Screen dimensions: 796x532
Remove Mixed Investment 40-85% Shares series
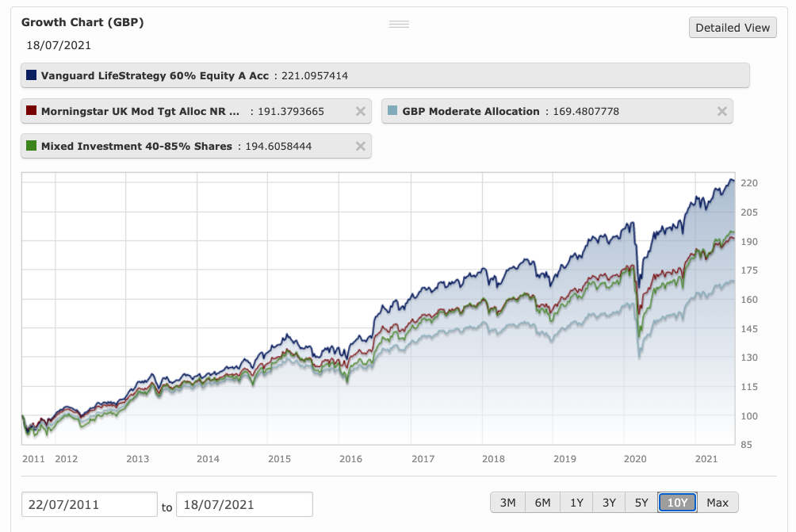pyautogui.click(x=359, y=146)
